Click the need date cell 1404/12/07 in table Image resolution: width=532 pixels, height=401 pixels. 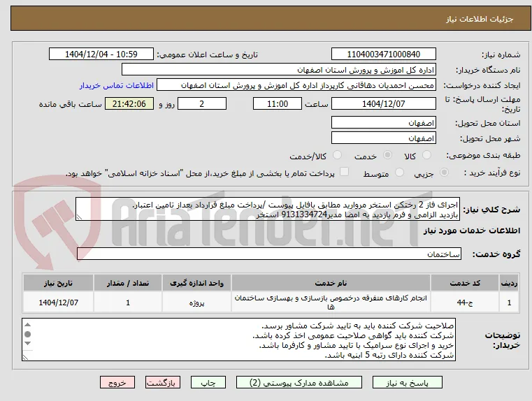[58, 302]
